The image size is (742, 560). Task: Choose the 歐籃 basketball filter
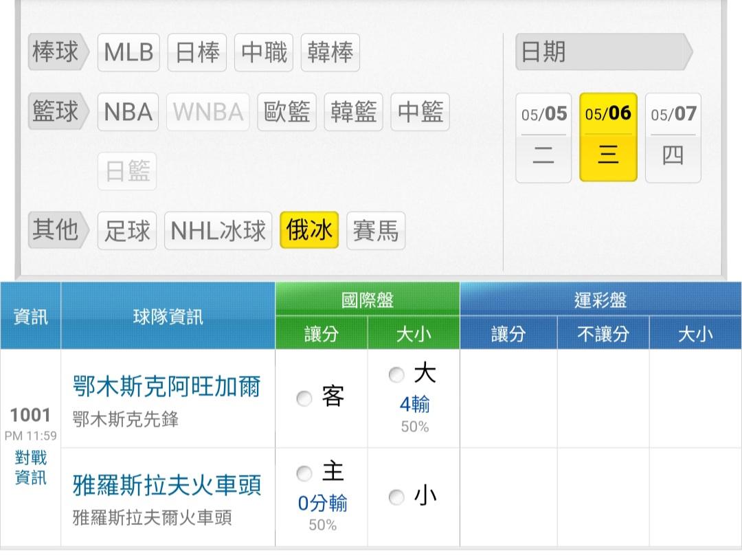click(x=286, y=112)
